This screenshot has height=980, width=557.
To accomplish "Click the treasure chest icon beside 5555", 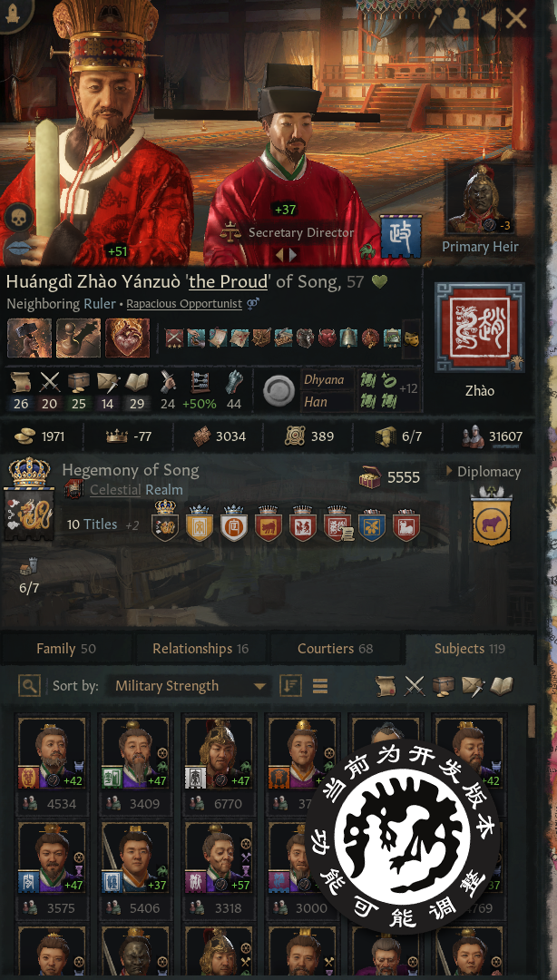I will point(370,477).
